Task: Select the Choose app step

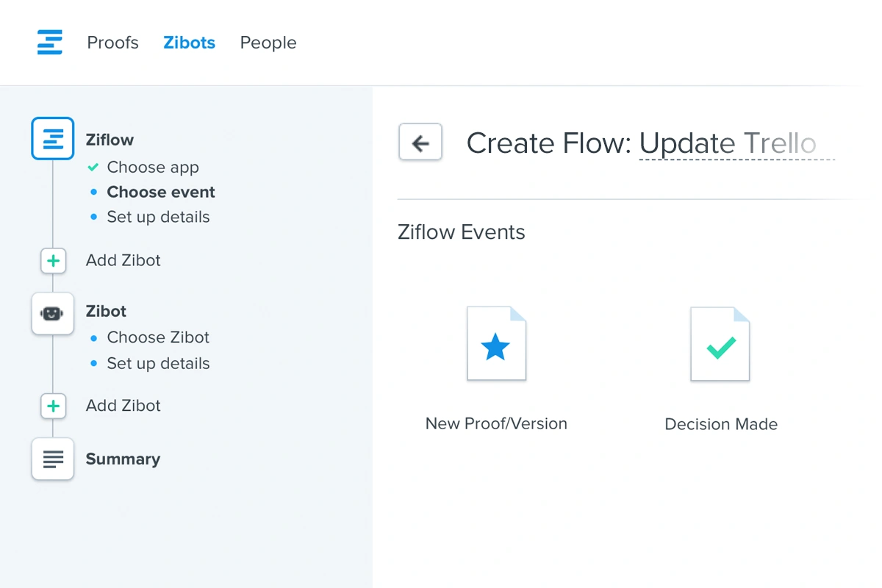Action: tap(153, 168)
